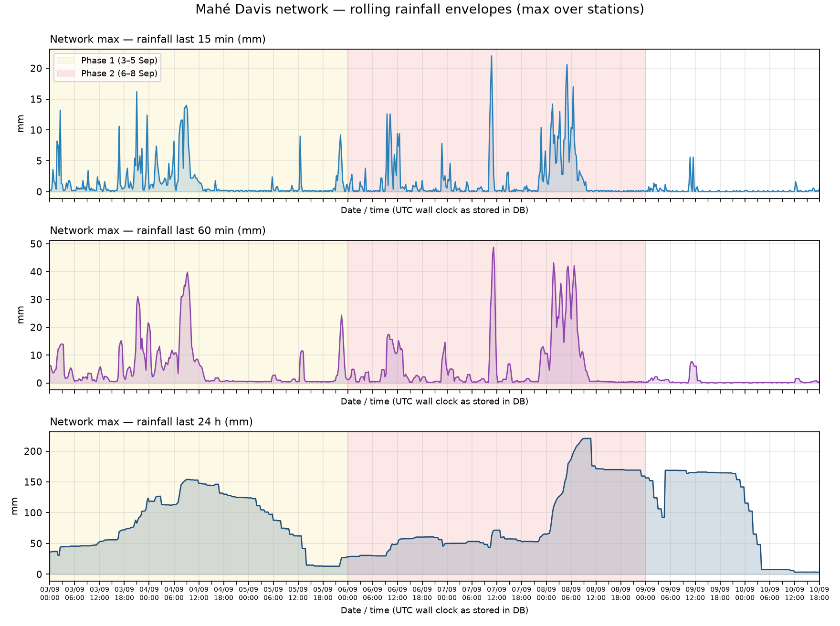Screen dimensions: 840x626
Task: Click the 15 min chart's 'Date / time' axis label
Action: click(434, 210)
